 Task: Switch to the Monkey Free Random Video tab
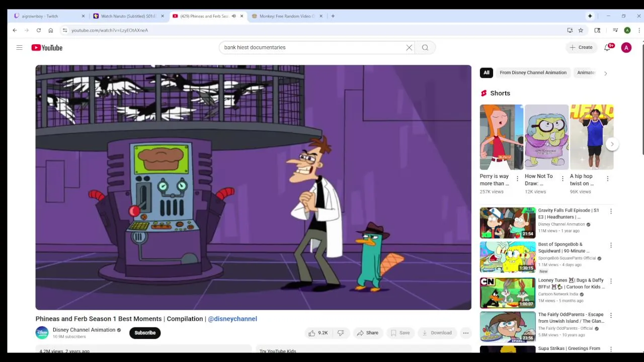pos(287,16)
